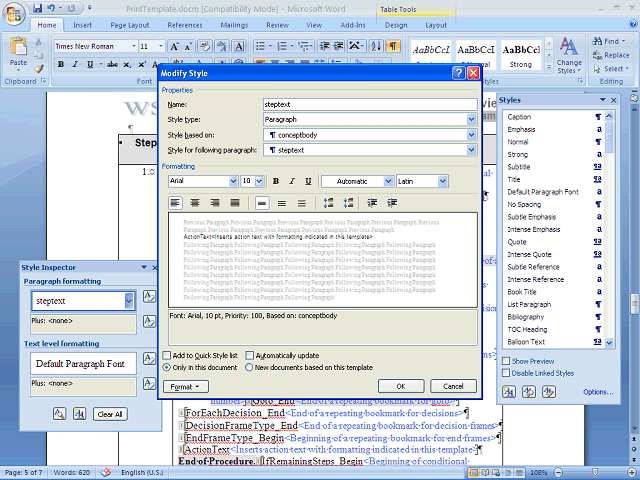Image resolution: width=640 pixels, height=480 pixels.
Task: Open Automatic font color dropdown
Action: [389, 181]
